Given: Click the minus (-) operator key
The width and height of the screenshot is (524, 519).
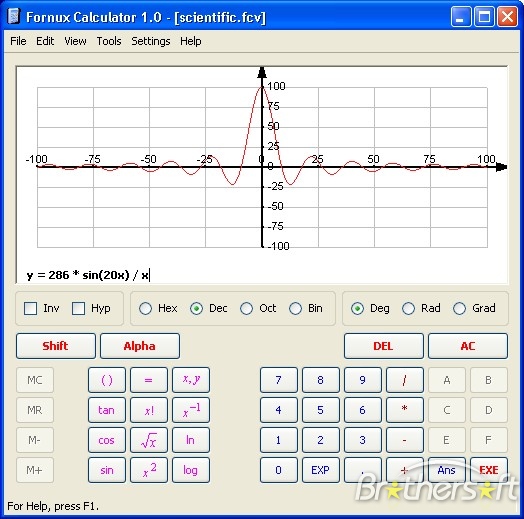Looking at the screenshot, I should (x=405, y=440).
